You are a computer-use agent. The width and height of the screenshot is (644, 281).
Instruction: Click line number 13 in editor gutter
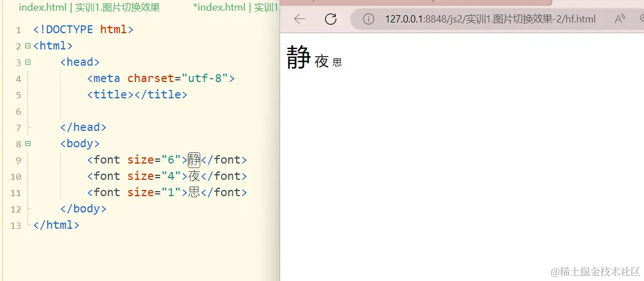[16, 225]
